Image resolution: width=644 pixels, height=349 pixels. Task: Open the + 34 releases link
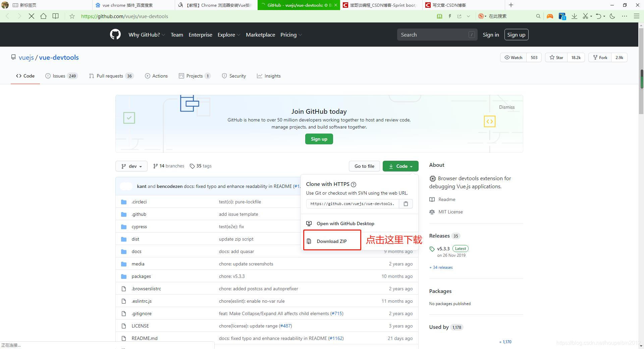tap(441, 267)
